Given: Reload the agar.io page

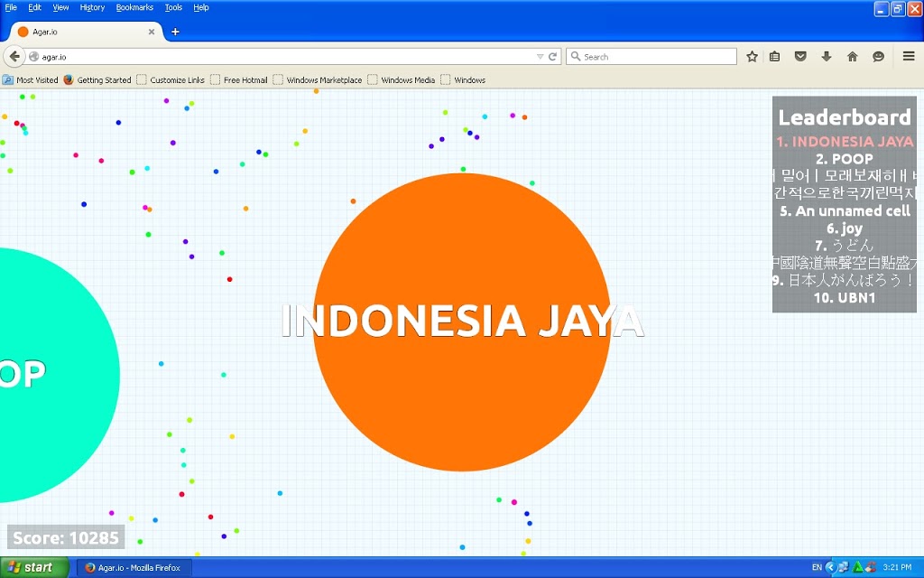Looking at the screenshot, I should point(553,57).
